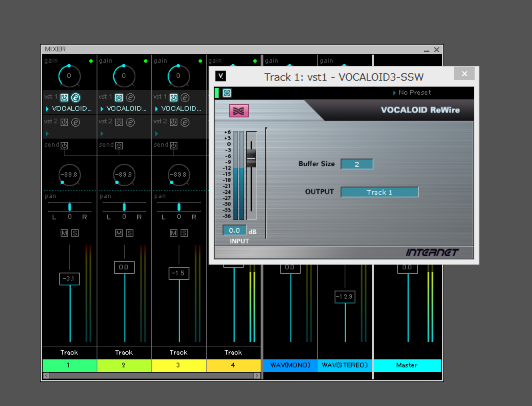The image size is (532, 406).
Task: Click the gain knob on Track 3
Action: 179,75
